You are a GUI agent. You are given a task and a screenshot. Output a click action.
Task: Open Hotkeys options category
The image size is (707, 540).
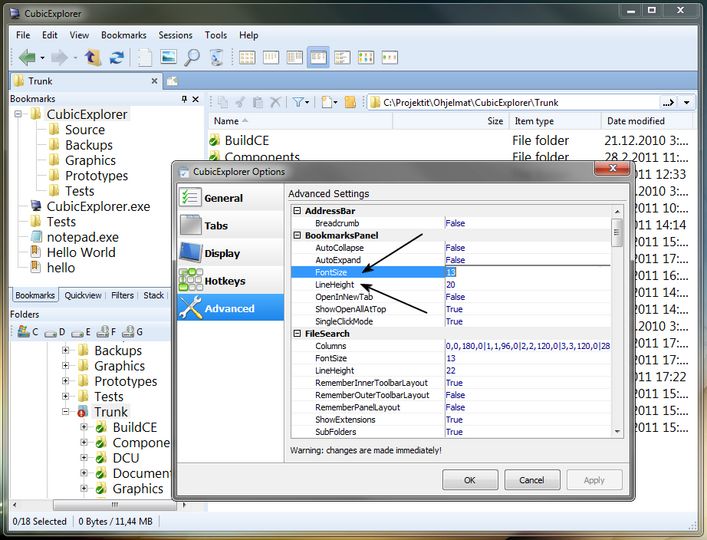click(230, 281)
